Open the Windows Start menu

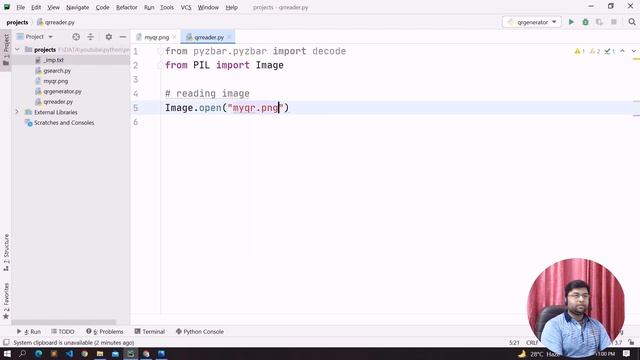(7, 353)
